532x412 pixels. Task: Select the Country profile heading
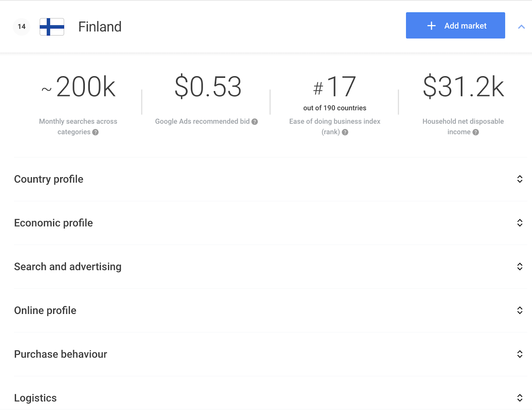coord(49,179)
